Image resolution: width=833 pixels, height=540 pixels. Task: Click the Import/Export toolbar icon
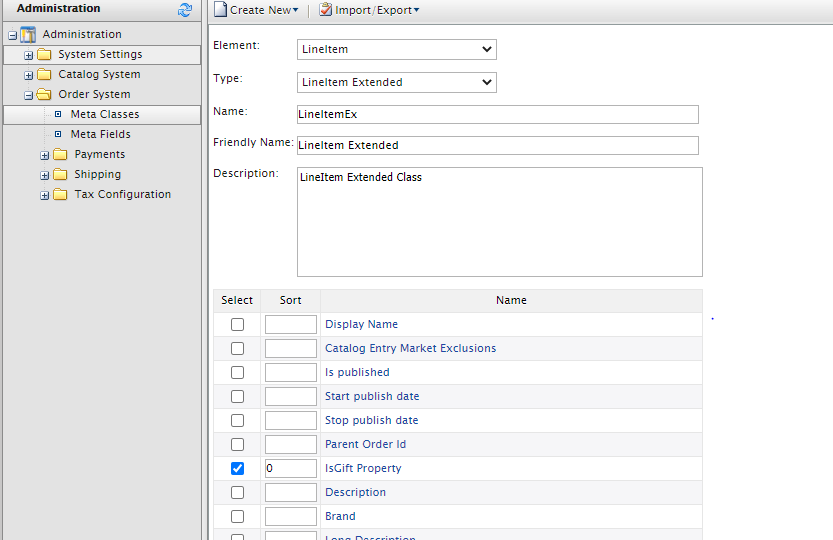click(326, 10)
